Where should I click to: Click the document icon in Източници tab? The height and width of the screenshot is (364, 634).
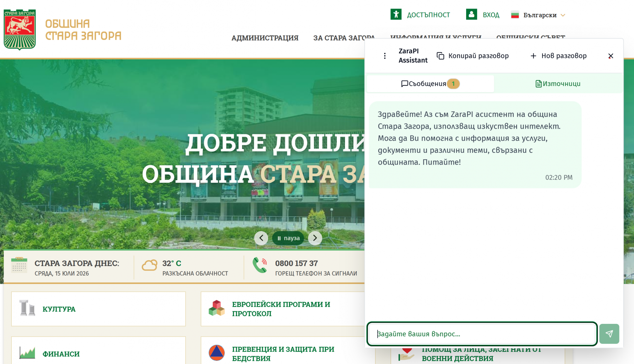point(538,84)
